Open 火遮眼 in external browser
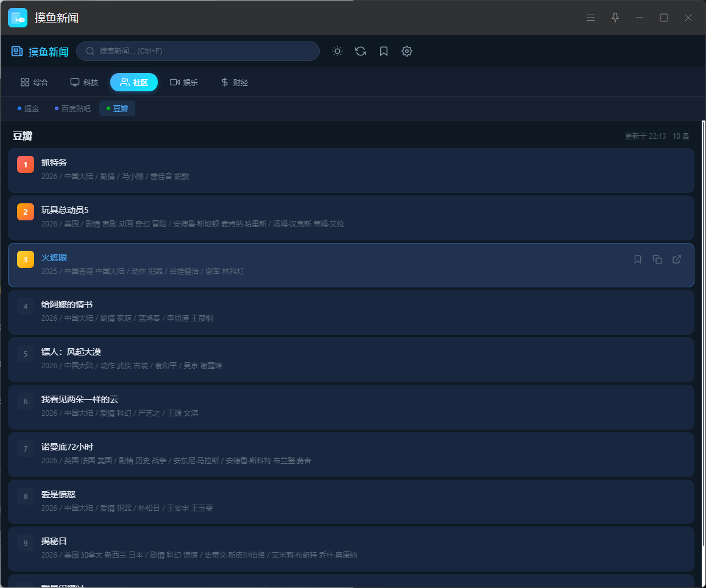This screenshot has height=588, width=706. pyautogui.click(x=677, y=259)
